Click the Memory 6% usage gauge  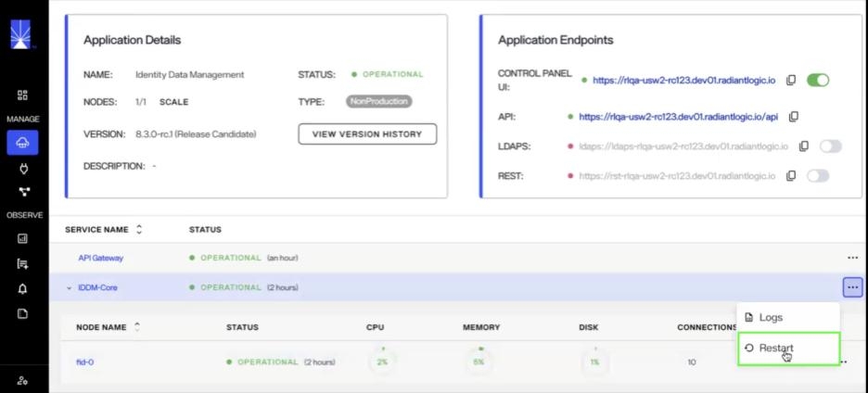pyautogui.click(x=479, y=362)
